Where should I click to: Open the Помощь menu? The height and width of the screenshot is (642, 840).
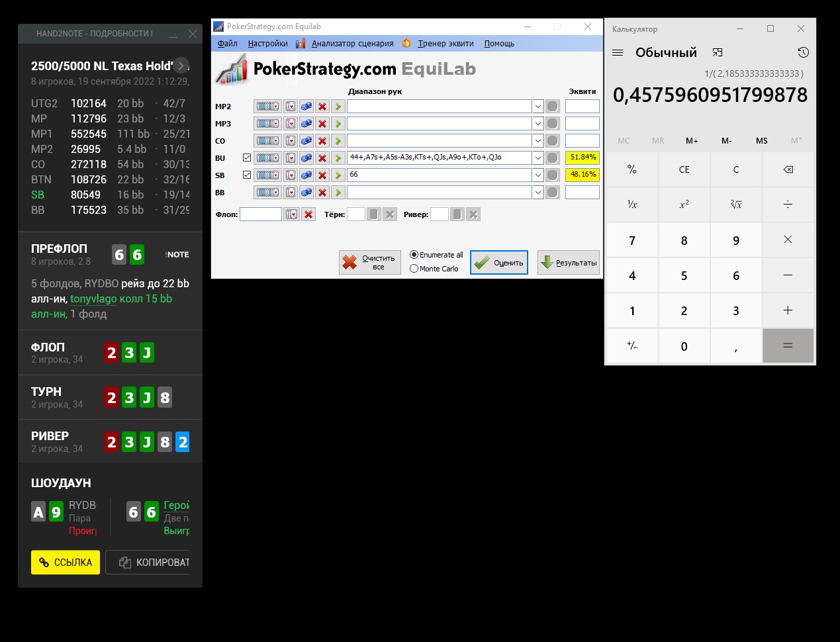pos(499,44)
